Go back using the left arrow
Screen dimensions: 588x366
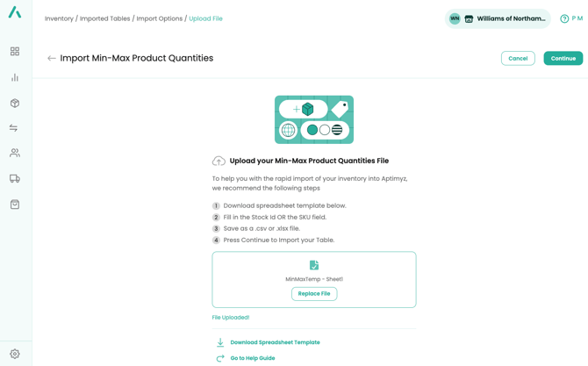(x=52, y=59)
